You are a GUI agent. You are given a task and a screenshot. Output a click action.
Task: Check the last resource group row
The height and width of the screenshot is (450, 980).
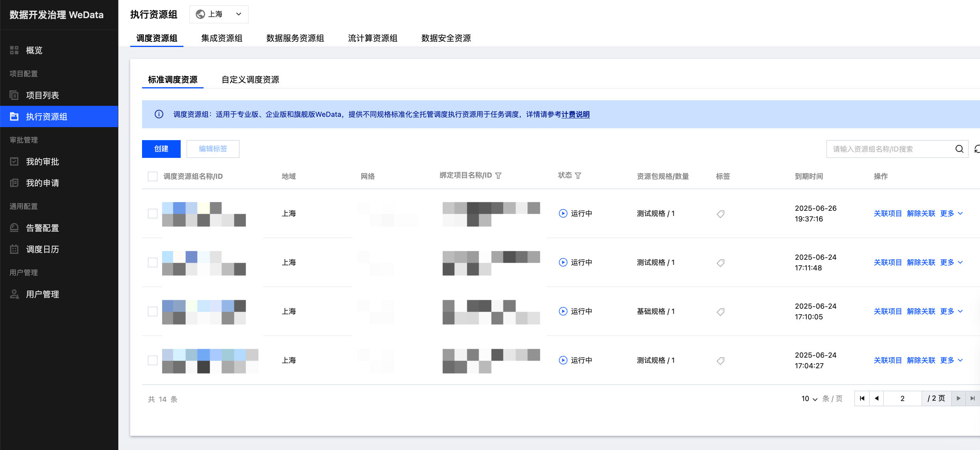(153, 360)
